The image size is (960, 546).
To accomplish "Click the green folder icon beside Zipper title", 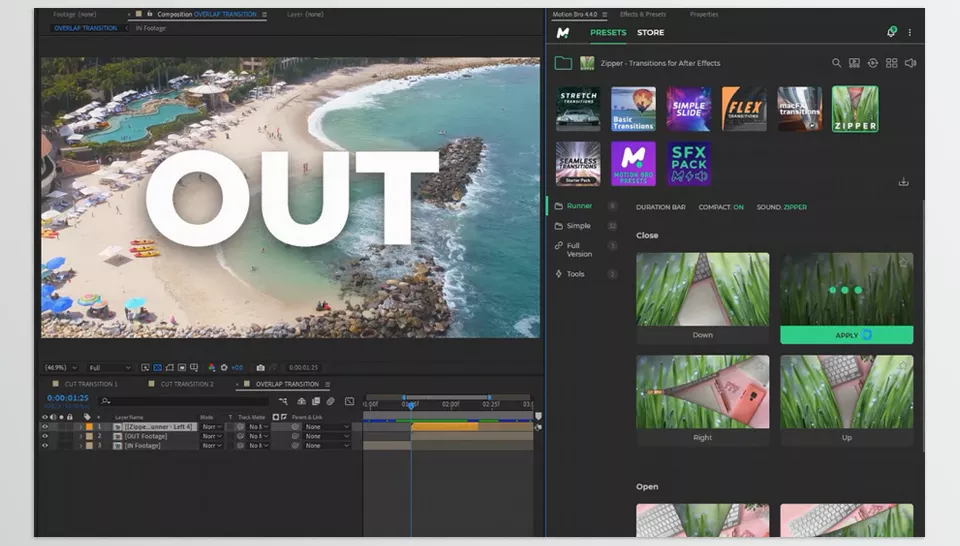I will coord(563,63).
